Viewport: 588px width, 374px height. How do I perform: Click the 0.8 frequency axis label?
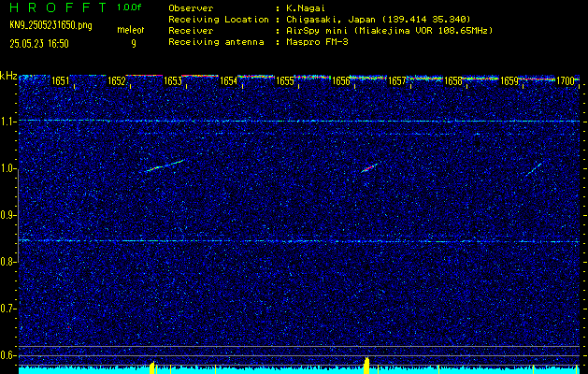(x=8, y=262)
